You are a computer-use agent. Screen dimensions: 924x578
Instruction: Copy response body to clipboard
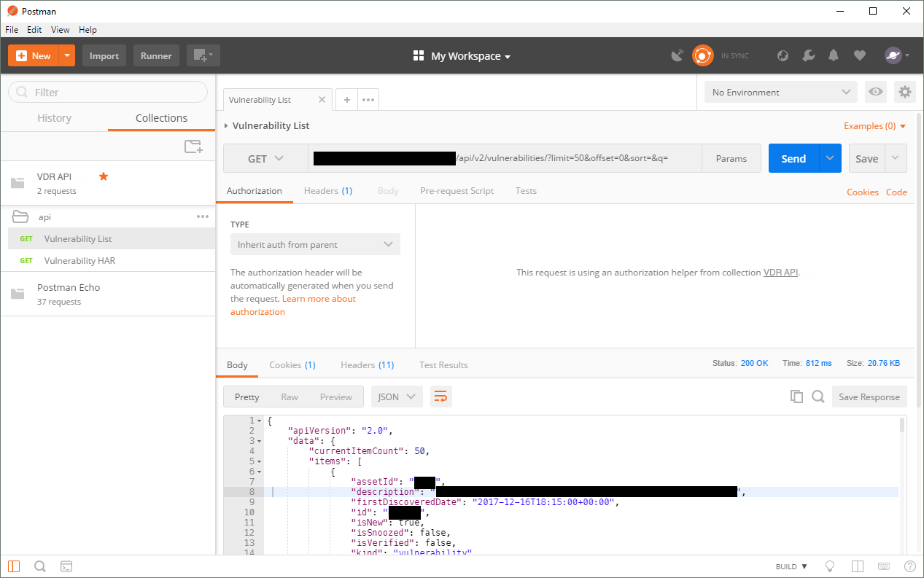(796, 397)
